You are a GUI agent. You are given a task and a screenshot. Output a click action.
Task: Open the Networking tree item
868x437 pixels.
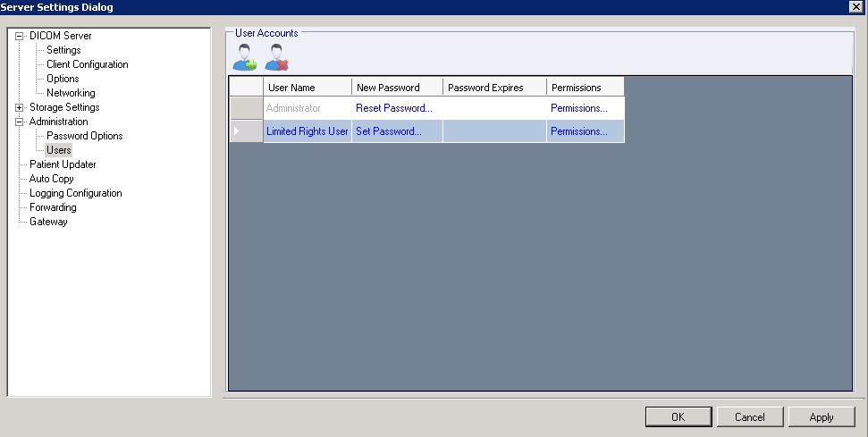click(71, 93)
